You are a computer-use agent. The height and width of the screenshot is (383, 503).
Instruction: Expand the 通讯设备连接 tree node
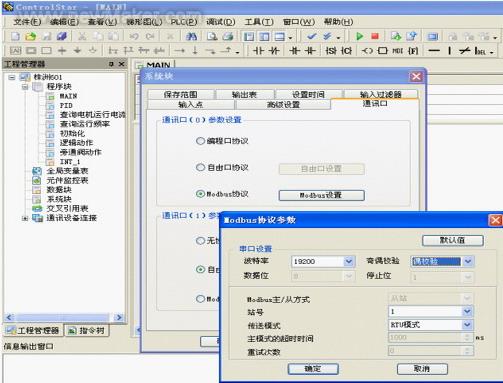click(x=25, y=218)
